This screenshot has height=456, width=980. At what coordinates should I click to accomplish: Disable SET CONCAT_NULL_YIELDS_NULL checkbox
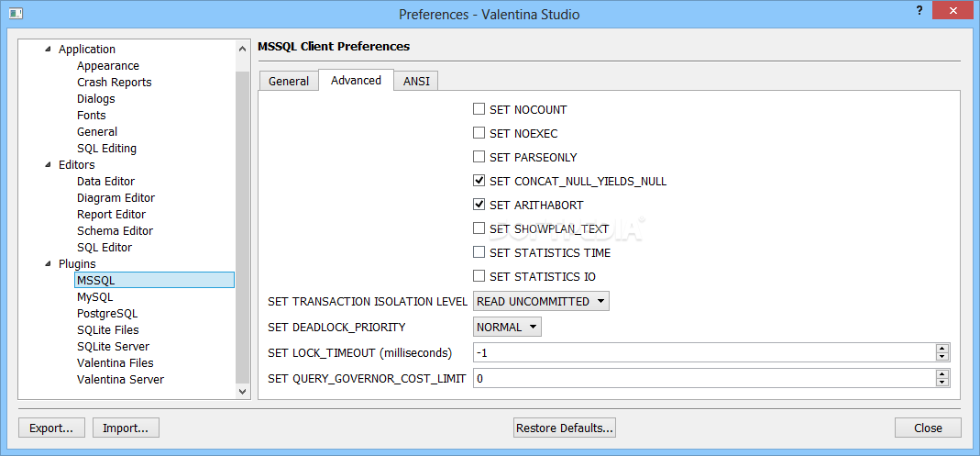[x=479, y=181]
